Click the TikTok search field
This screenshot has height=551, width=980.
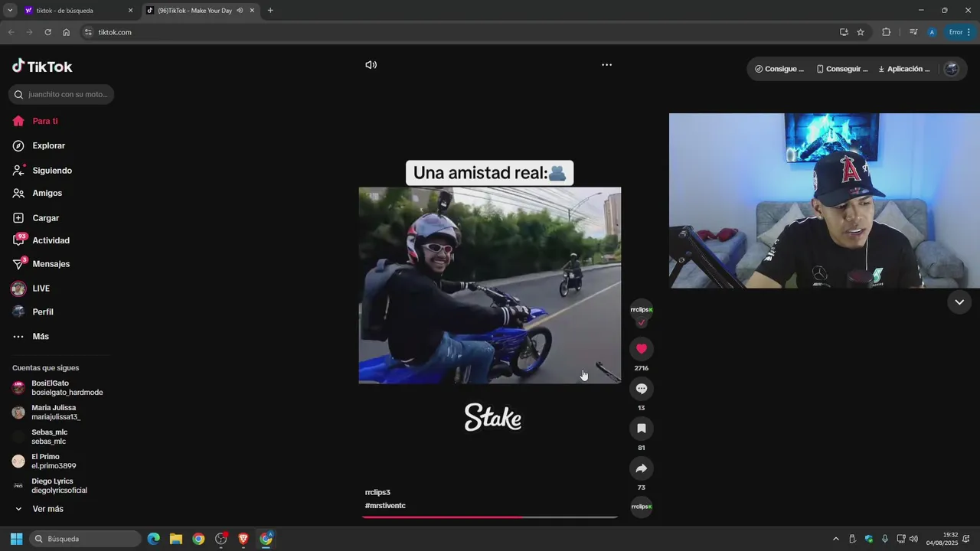(61, 94)
